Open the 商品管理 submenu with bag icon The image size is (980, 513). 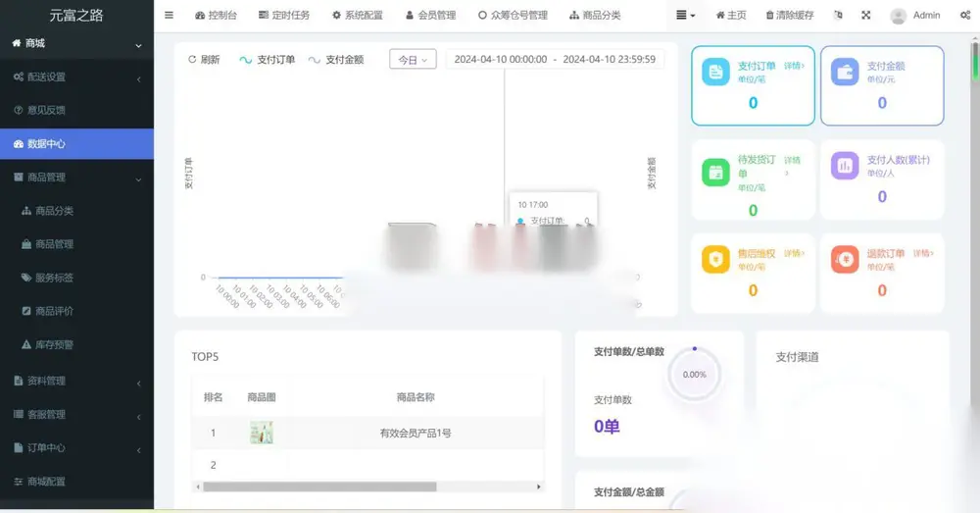(x=76, y=244)
